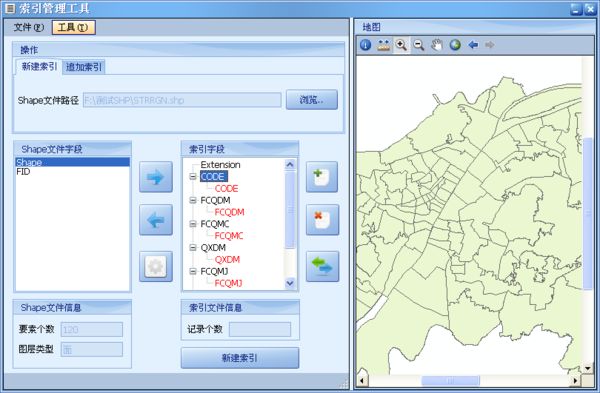Open the 文件 menu

[29, 27]
